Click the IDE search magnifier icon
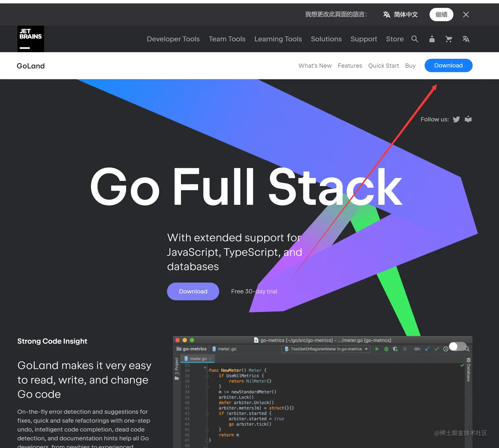The height and width of the screenshot is (448, 499). tap(467, 349)
